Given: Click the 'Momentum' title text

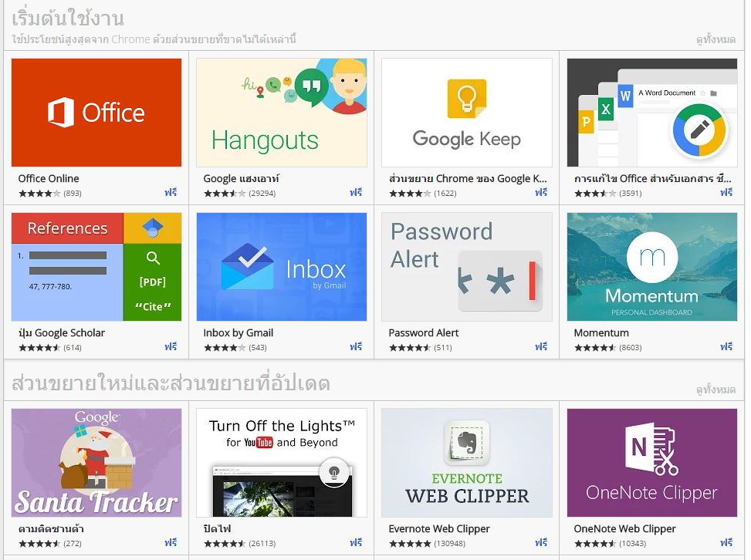Looking at the screenshot, I should point(601,332).
